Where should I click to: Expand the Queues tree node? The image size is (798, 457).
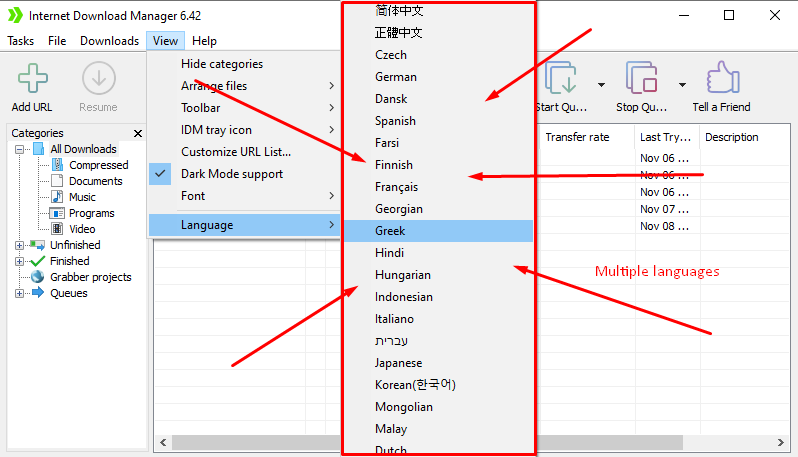point(19,293)
